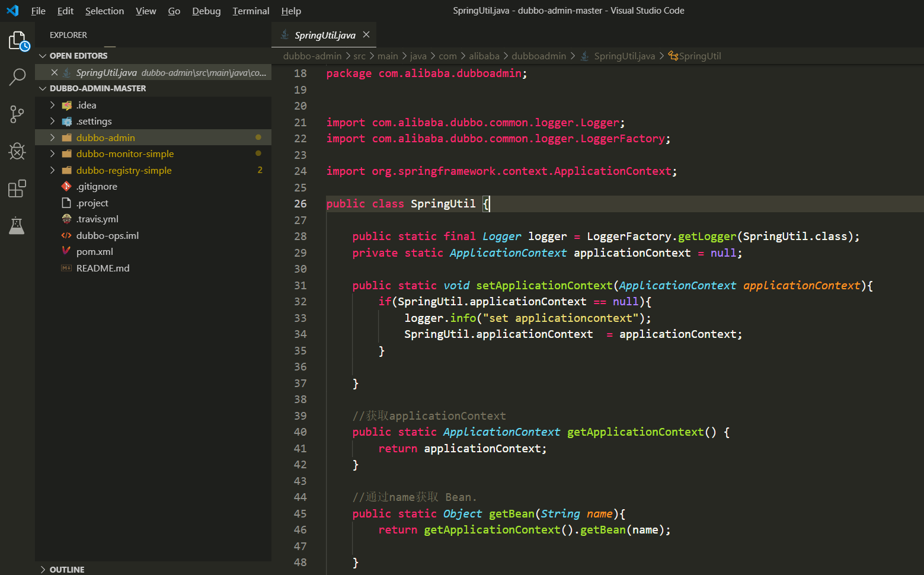This screenshot has width=924, height=575.
Task: Close SpringUtil.java in Open Editors list
Action: 55,72
